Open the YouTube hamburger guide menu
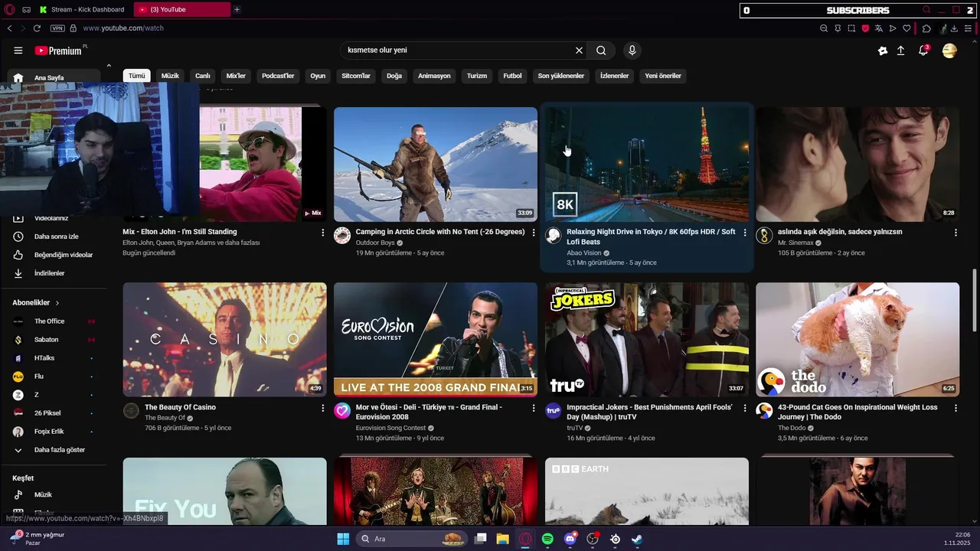 [18, 51]
